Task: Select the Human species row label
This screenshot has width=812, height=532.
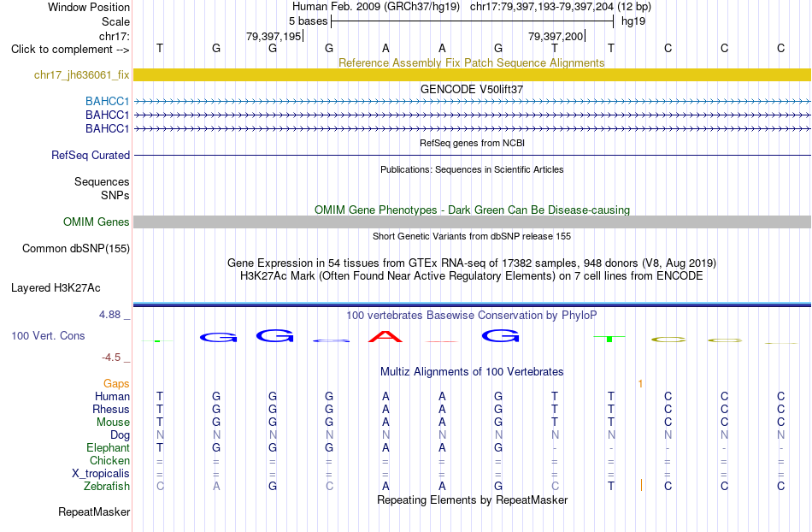Action: coord(112,396)
